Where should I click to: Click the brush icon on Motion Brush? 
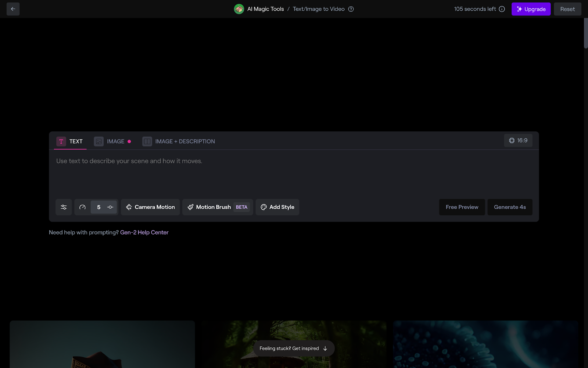pos(190,207)
